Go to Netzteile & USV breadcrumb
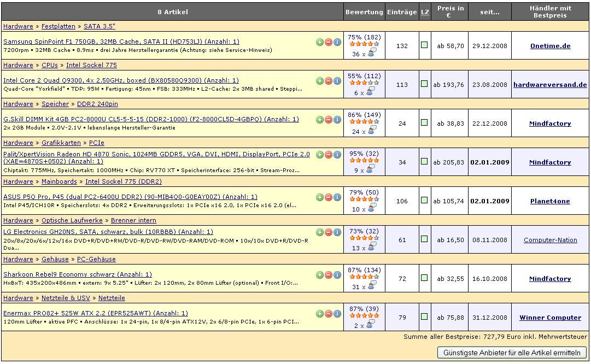This screenshot has width=591, height=364. [66, 298]
